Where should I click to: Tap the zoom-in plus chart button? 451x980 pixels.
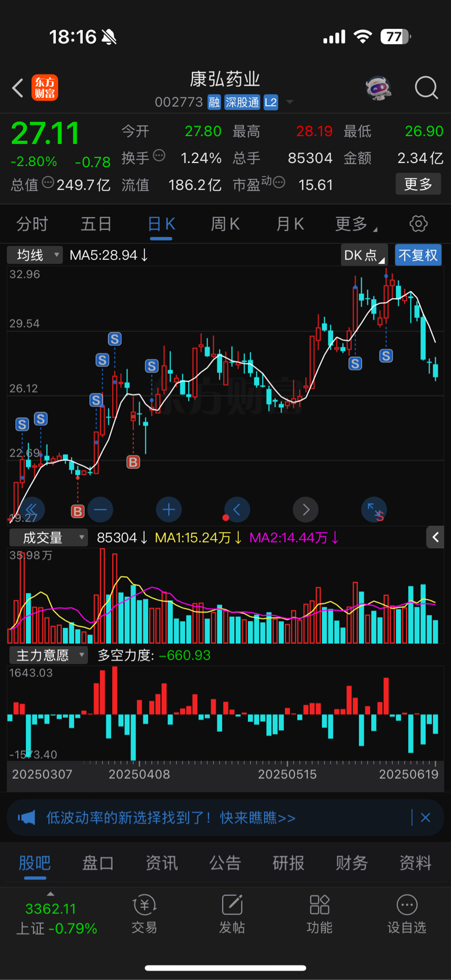(169, 509)
